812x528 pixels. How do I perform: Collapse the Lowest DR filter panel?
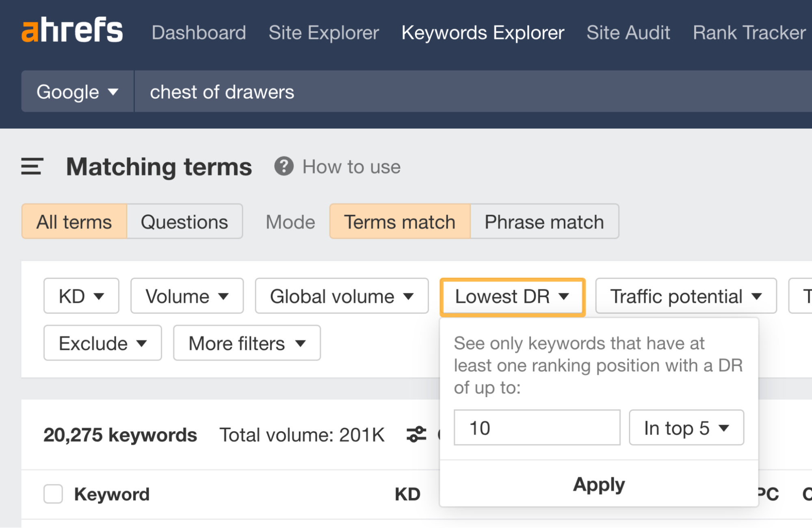click(512, 296)
